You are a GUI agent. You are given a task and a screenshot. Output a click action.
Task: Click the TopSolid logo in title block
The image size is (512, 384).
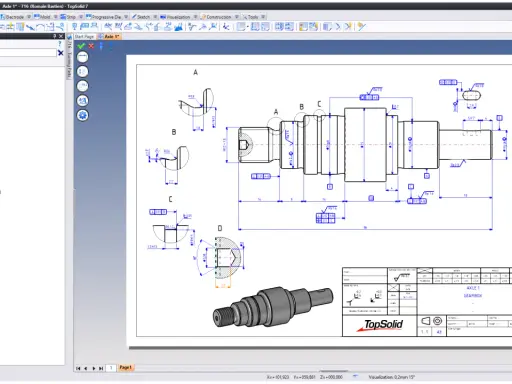pos(380,325)
